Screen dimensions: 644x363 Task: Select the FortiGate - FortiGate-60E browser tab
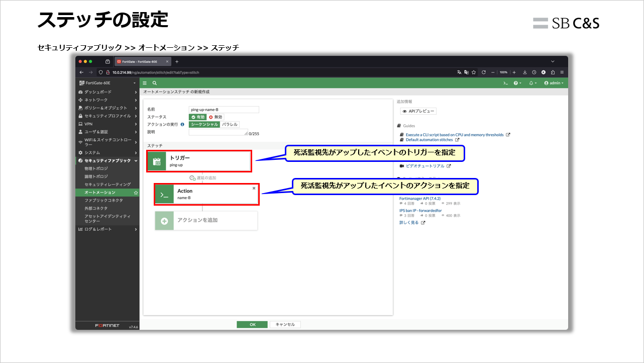click(x=143, y=61)
